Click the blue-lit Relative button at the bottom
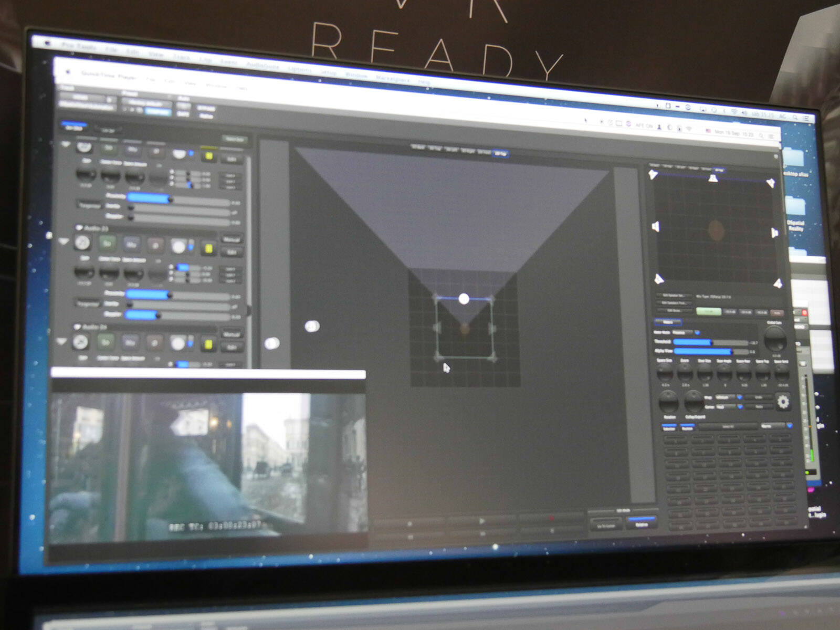This screenshot has height=630, width=840. pyautogui.click(x=641, y=523)
